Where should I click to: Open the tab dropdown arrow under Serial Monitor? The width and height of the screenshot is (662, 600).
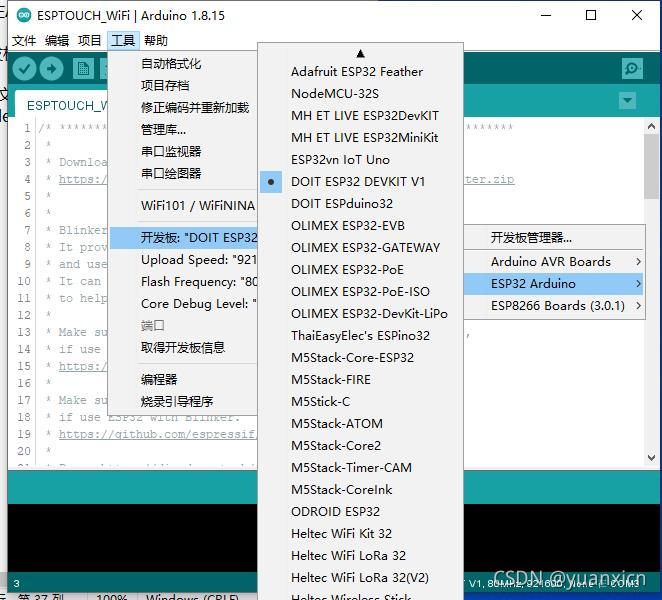627,100
